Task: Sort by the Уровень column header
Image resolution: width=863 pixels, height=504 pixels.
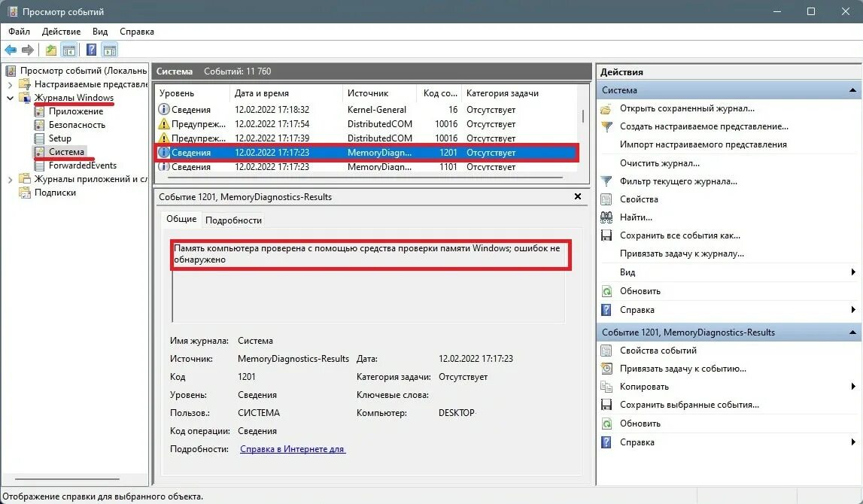Action: [192, 93]
